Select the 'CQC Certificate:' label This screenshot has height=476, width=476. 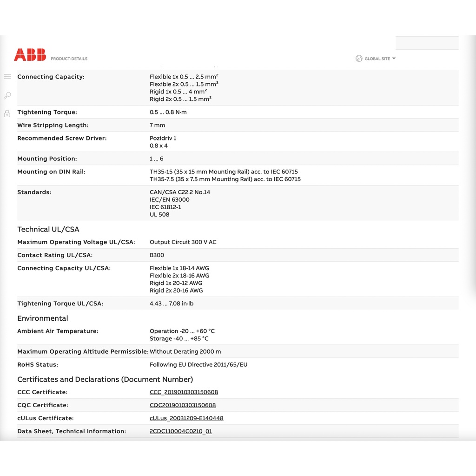43,405
